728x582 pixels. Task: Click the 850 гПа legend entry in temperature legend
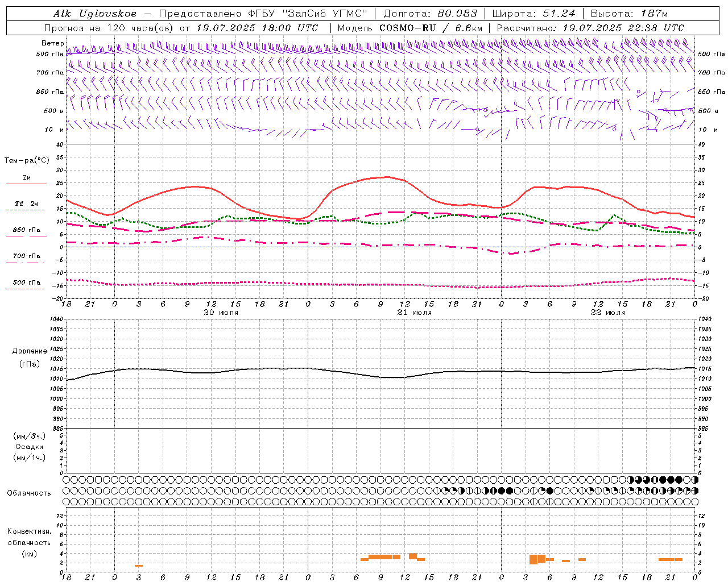[x=26, y=230]
